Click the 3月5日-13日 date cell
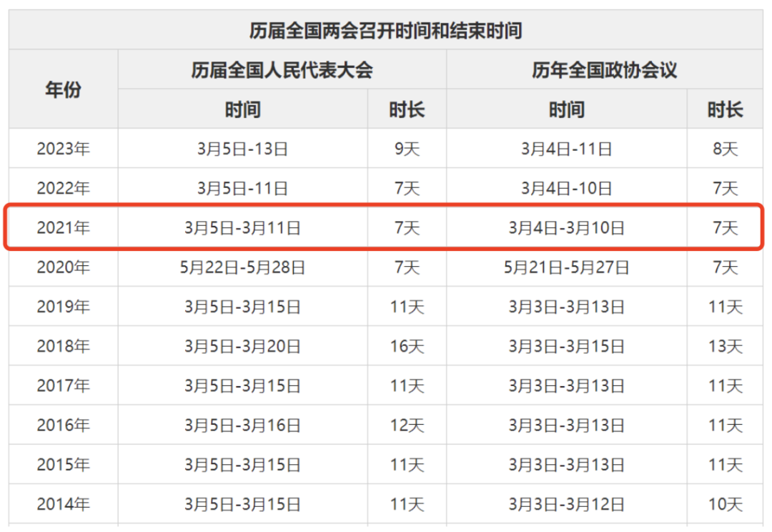This screenshot has height=532, width=772. tap(243, 149)
